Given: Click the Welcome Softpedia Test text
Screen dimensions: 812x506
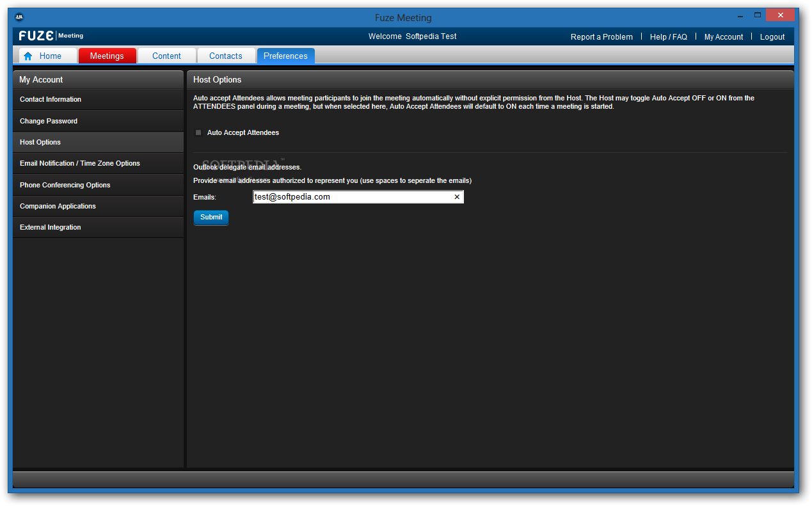Looking at the screenshot, I should (413, 36).
